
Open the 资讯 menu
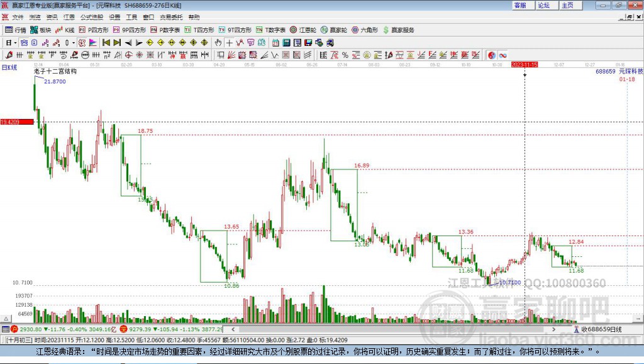[52, 17]
